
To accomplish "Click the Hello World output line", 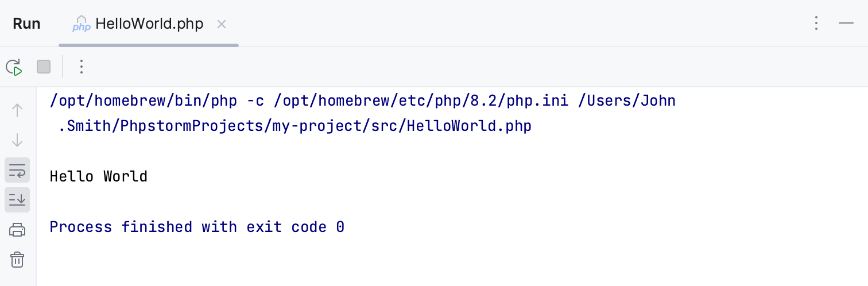I will click(x=99, y=176).
